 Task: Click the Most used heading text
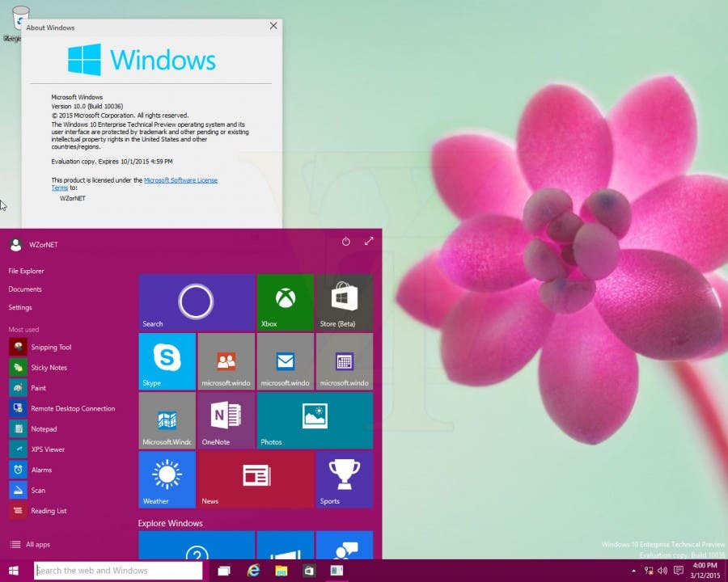[23, 330]
